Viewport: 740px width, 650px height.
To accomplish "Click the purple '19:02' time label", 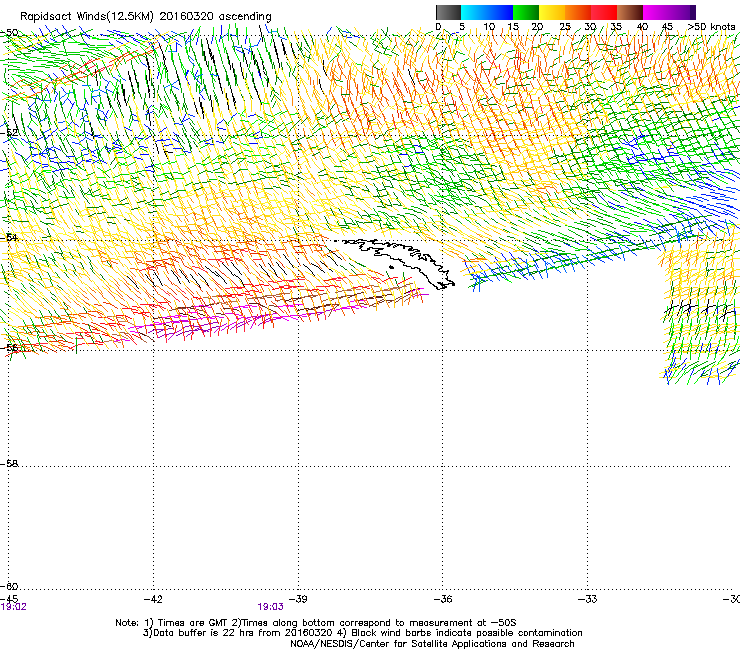I will coord(14,607).
